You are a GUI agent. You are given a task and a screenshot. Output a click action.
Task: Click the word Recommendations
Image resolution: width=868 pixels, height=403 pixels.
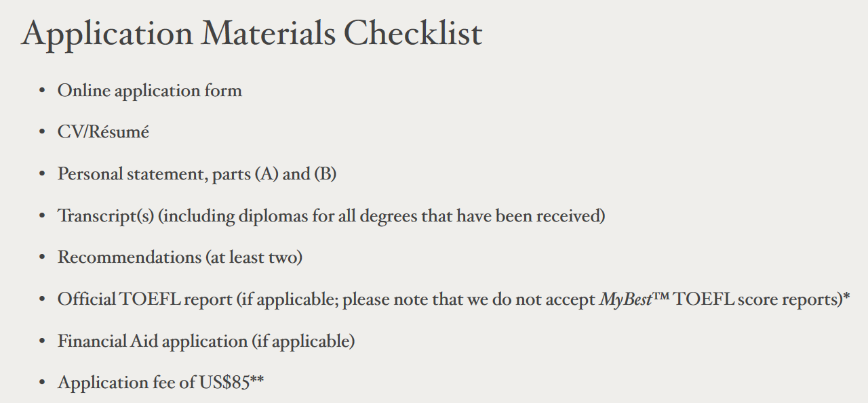coord(130,257)
